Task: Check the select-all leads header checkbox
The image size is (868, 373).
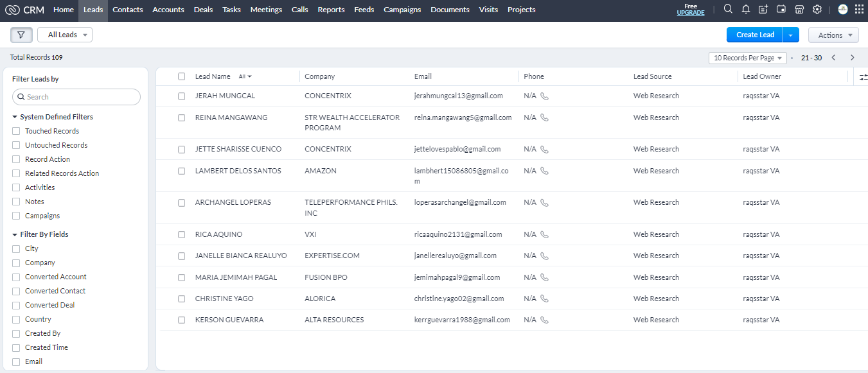Action: tap(182, 76)
